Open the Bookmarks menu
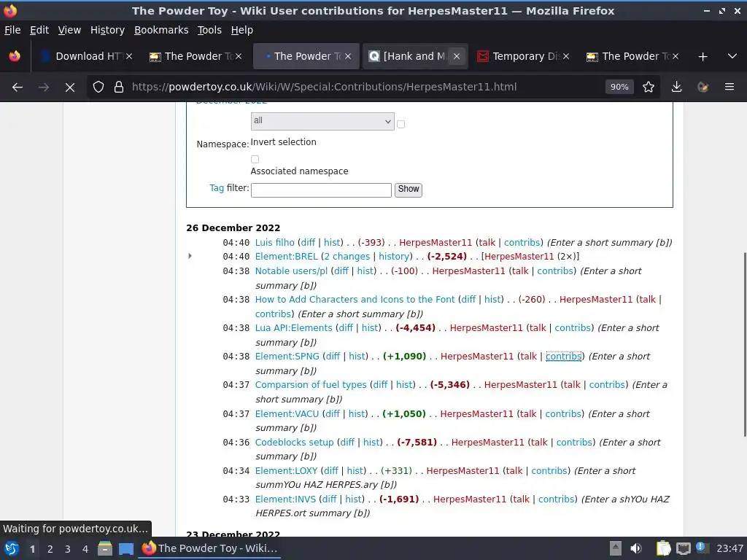747x560 pixels. click(161, 30)
